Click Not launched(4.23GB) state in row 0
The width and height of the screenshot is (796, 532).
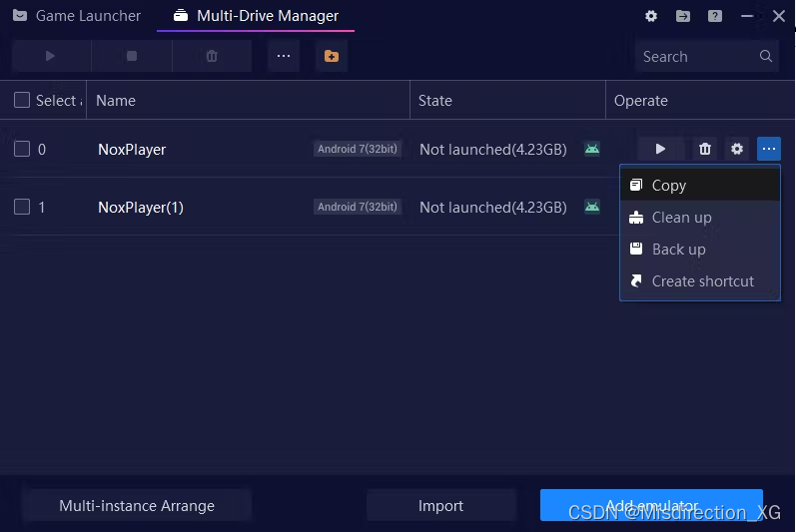point(493,150)
